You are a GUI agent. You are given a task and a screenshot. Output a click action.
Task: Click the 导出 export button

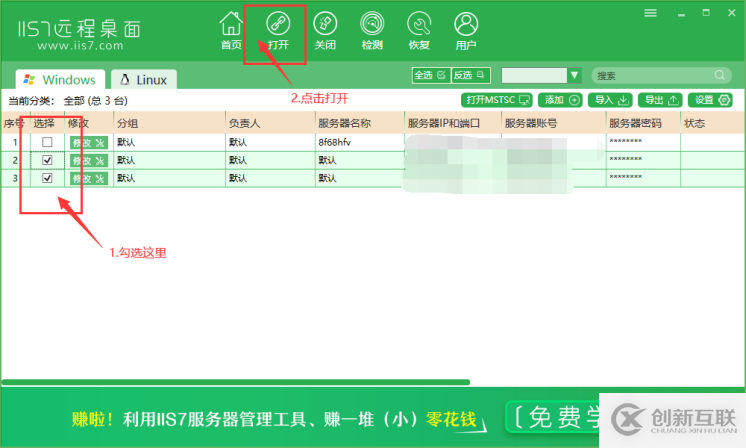(x=660, y=100)
